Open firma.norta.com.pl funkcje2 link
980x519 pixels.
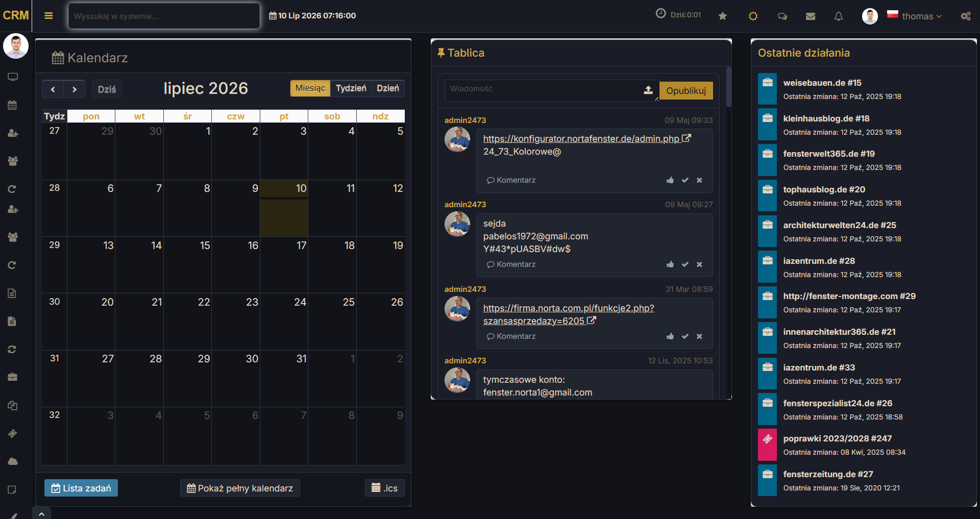(569, 314)
